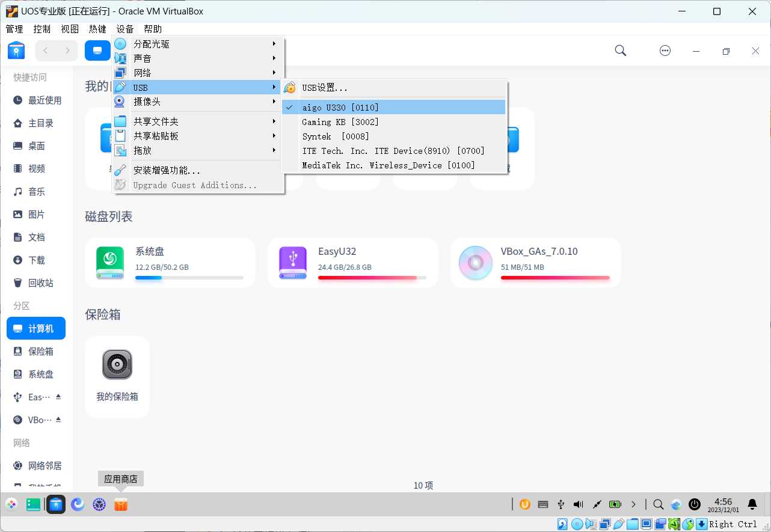Attach MediaTek Wireless_Device [0100]
The height and width of the screenshot is (532, 771).
393,165
